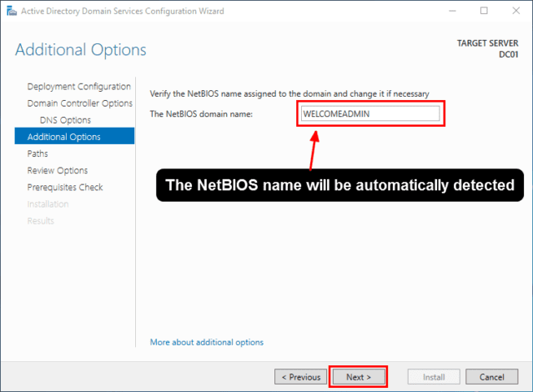533x392 pixels.
Task: Click the Next button
Action: 359,377
